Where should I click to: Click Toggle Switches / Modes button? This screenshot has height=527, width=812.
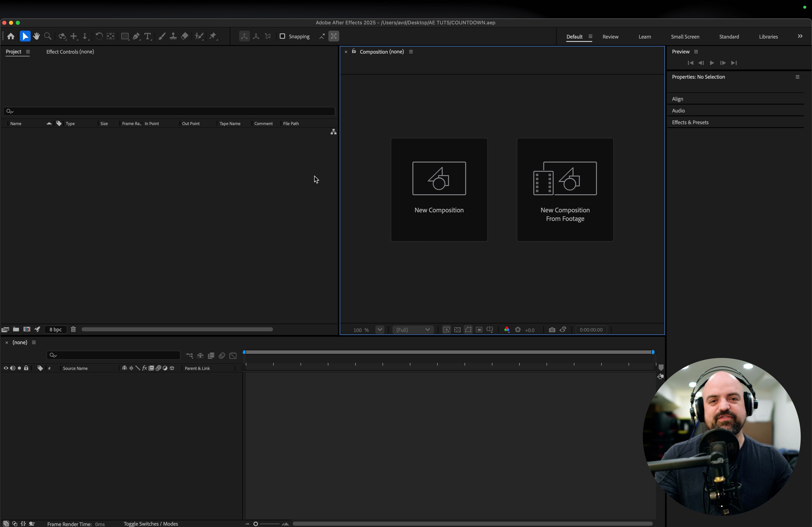(x=151, y=524)
